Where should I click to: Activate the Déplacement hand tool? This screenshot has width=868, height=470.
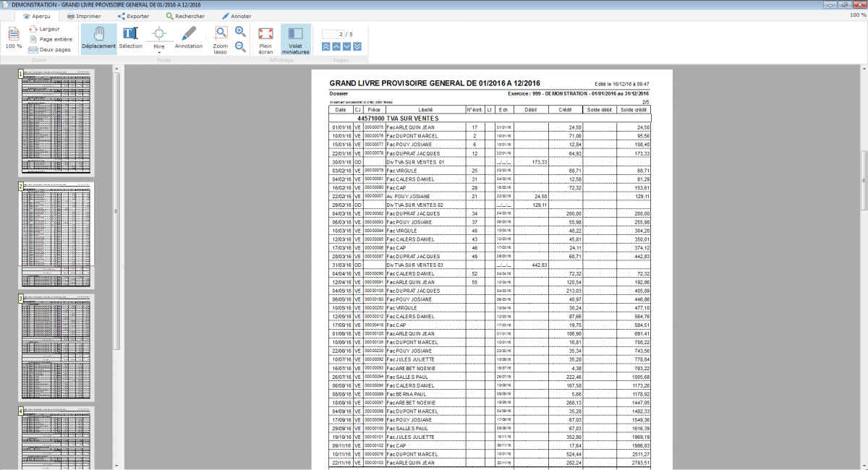[99, 39]
